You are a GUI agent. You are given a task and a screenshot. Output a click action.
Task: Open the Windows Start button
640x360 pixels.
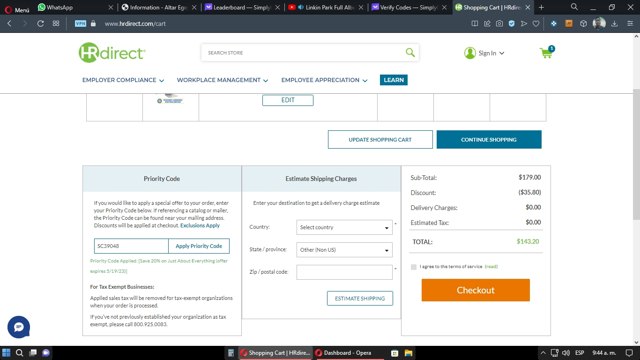[6, 353]
